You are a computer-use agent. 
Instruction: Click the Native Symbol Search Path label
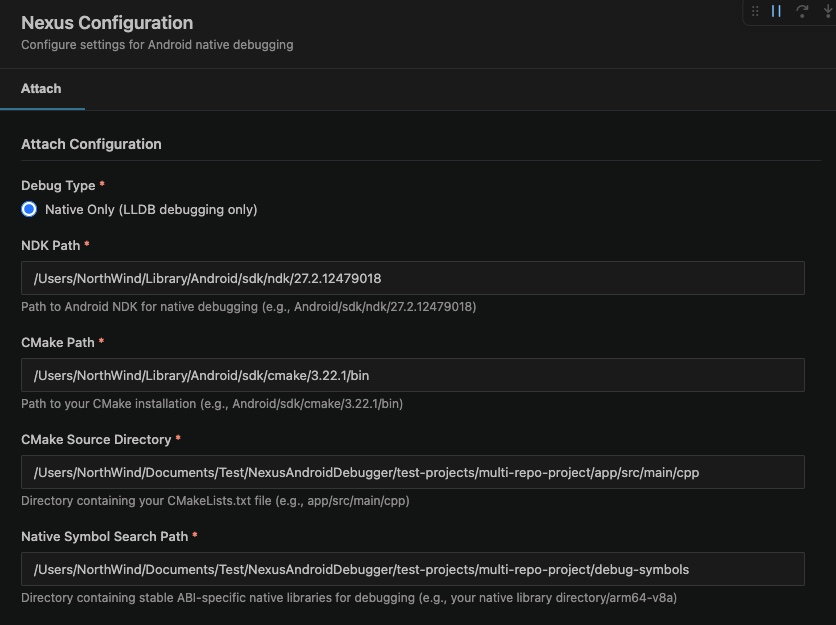[104, 536]
